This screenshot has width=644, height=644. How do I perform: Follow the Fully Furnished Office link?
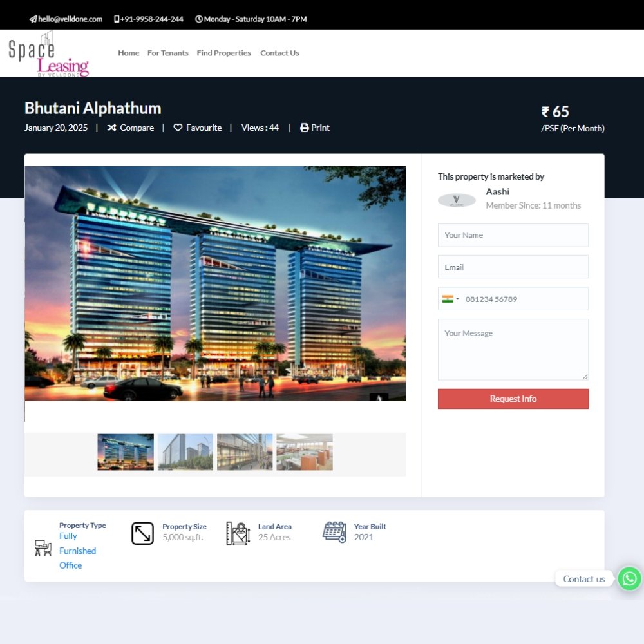77,551
